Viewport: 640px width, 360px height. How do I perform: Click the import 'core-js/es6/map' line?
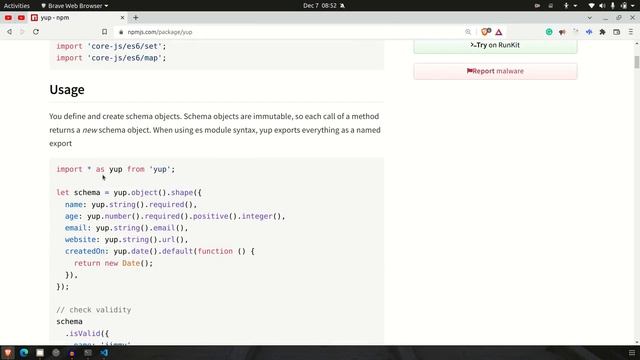[111, 58]
